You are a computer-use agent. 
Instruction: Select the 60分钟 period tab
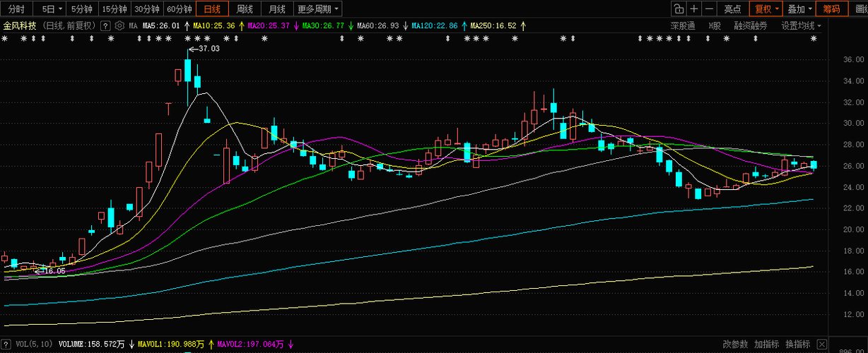tap(180, 9)
